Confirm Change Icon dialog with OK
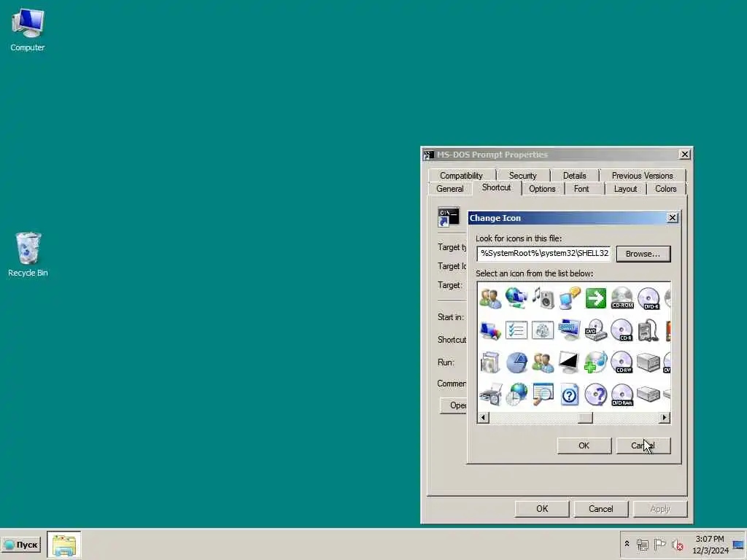The height and width of the screenshot is (560, 747). tap(584, 446)
